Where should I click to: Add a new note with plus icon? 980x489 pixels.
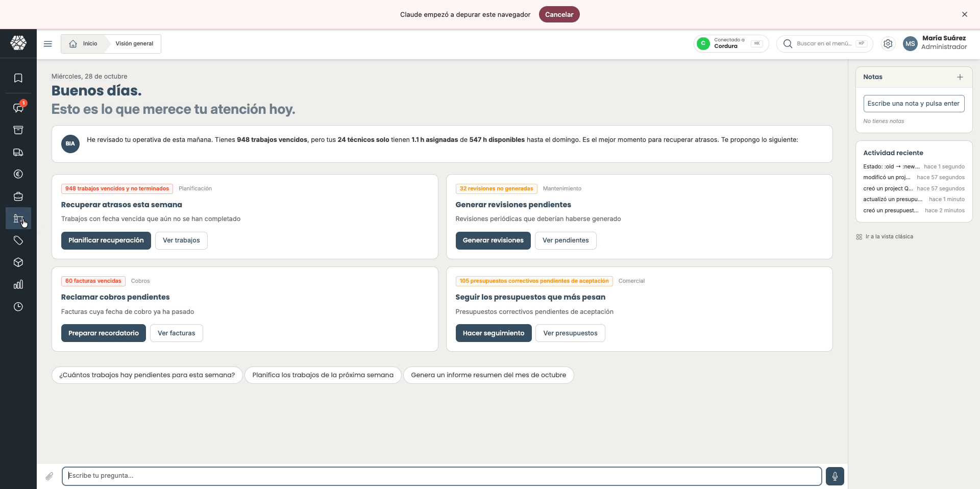(x=960, y=77)
